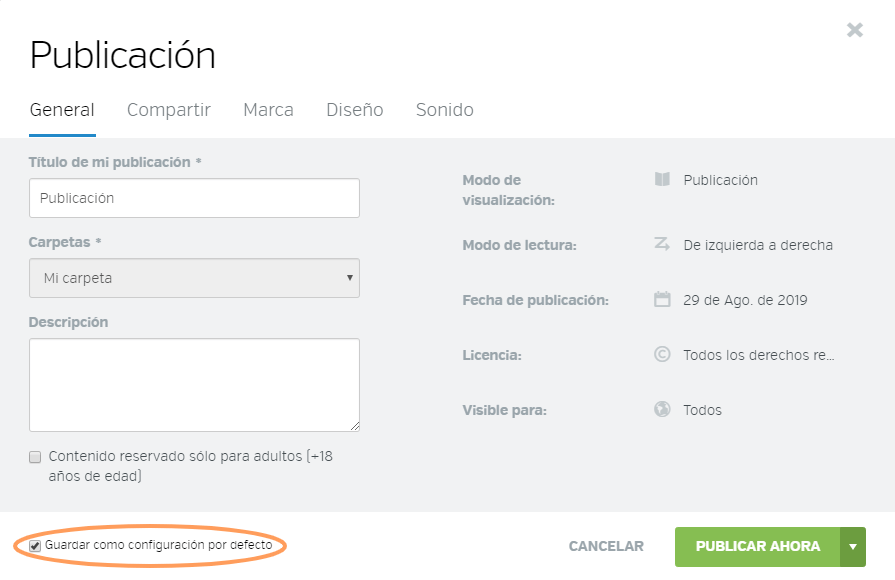Select the Diseño tab

tap(354, 110)
